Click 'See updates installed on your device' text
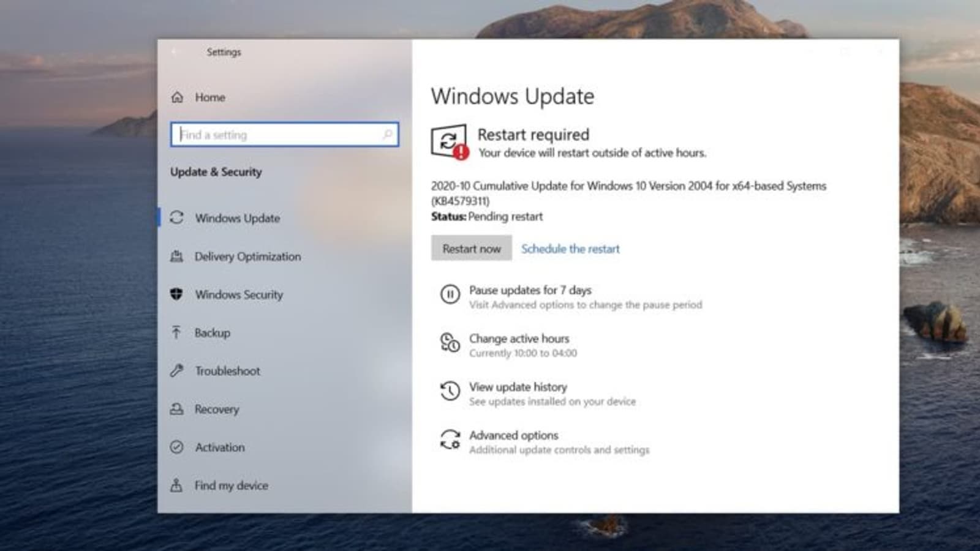The height and width of the screenshot is (551, 980). [x=552, y=402]
